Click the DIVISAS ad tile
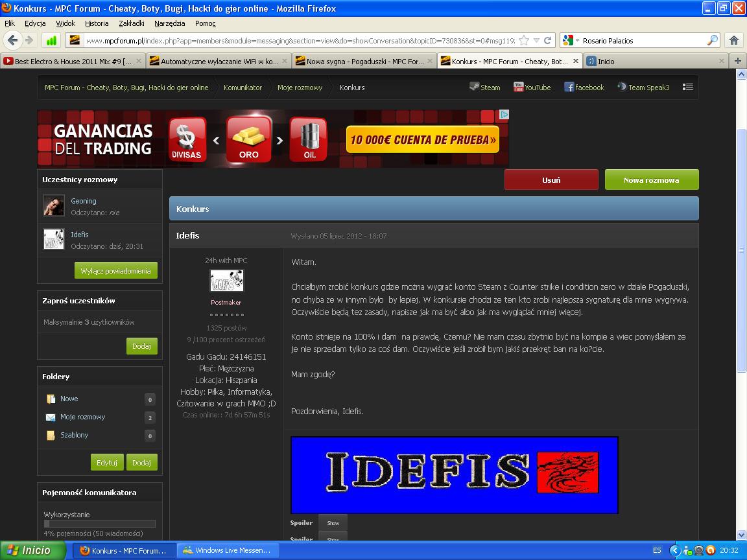The height and width of the screenshot is (560, 747). [187, 139]
